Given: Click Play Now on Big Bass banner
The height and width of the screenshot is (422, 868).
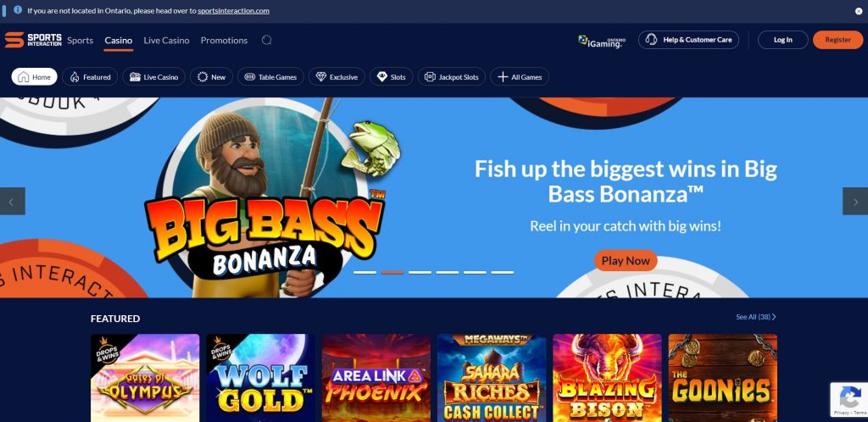Looking at the screenshot, I should tap(626, 260).
